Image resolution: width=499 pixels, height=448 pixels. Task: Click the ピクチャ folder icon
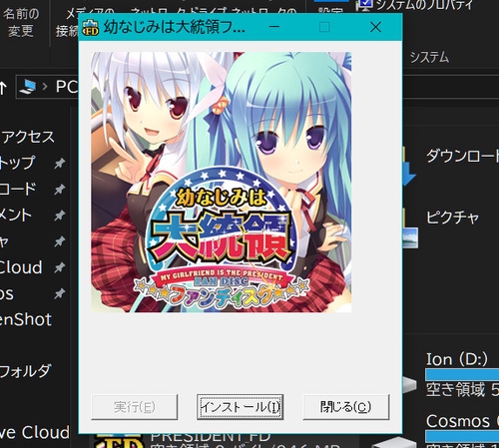[x=410, y=229]
